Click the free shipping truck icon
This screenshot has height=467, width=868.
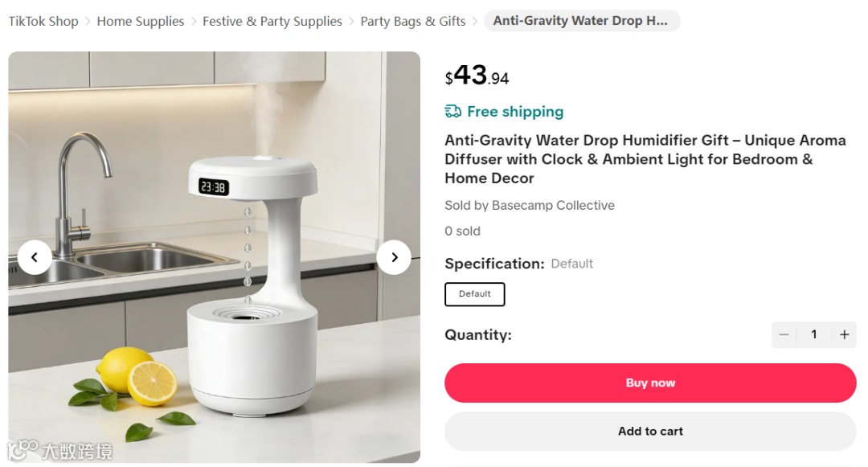(x=452, y=112)
